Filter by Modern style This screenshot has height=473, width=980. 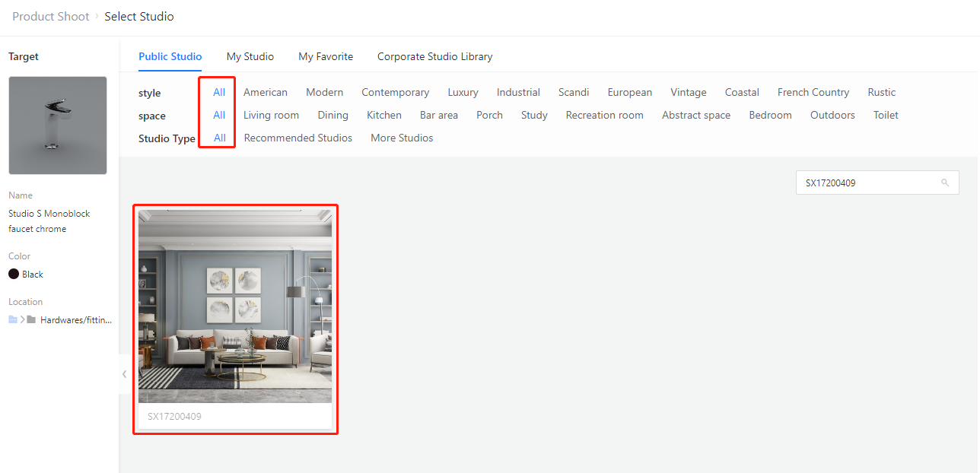pyautogui.click(x=325, y=92)
